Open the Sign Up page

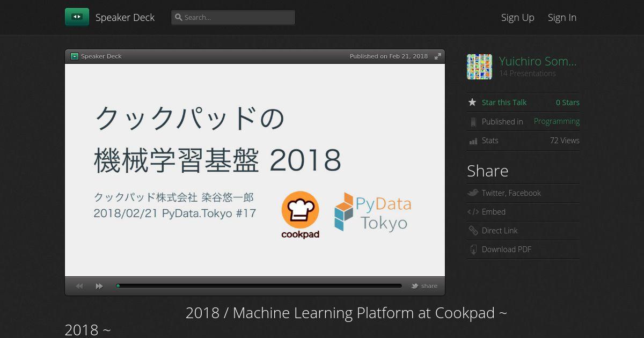tap(517, 17)
